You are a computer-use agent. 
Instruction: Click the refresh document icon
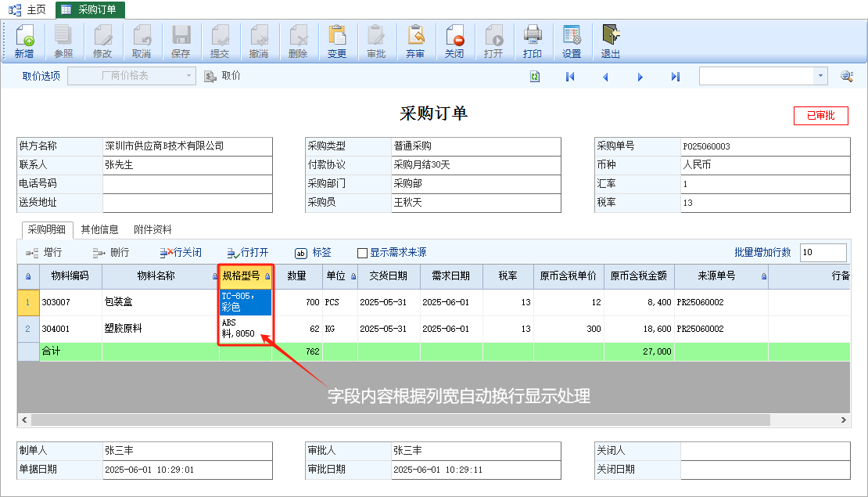[x=535, y=77]
